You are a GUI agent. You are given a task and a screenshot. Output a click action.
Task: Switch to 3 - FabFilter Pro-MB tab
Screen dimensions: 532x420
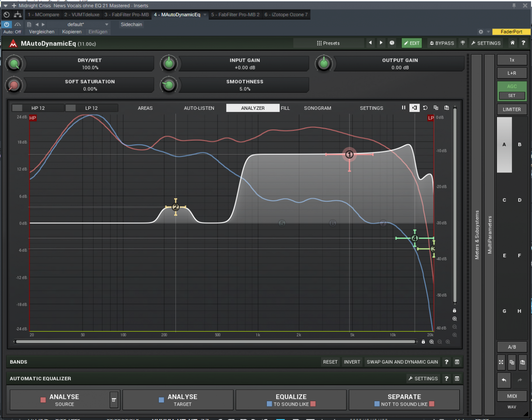tap(127, 14)
